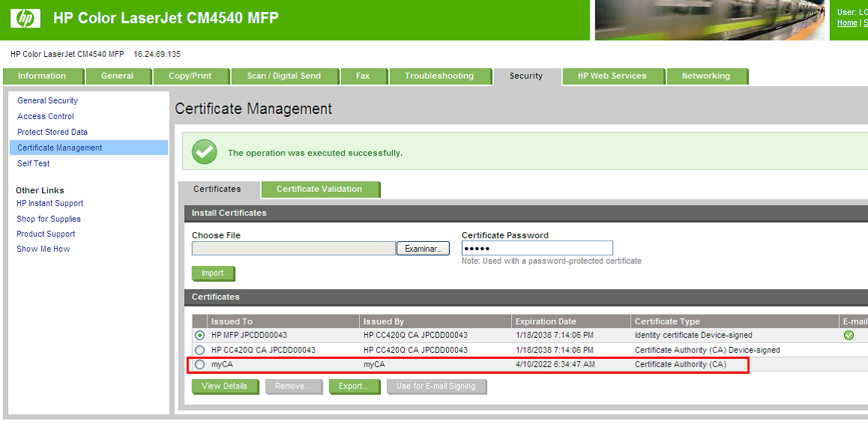Screen dimensions: 868x427
Task: Click the Import button
Action: click(x=213, y=273)
